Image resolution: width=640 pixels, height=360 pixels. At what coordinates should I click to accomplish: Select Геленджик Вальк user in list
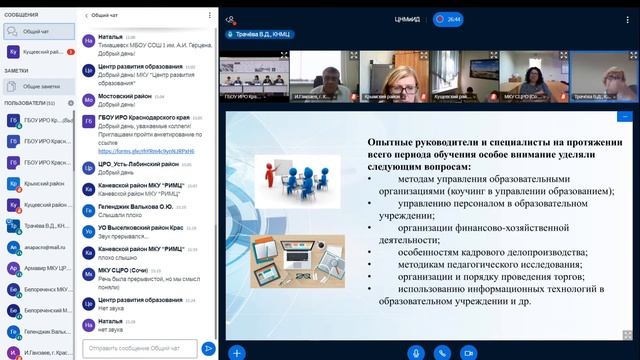click(x=39, y=332)
